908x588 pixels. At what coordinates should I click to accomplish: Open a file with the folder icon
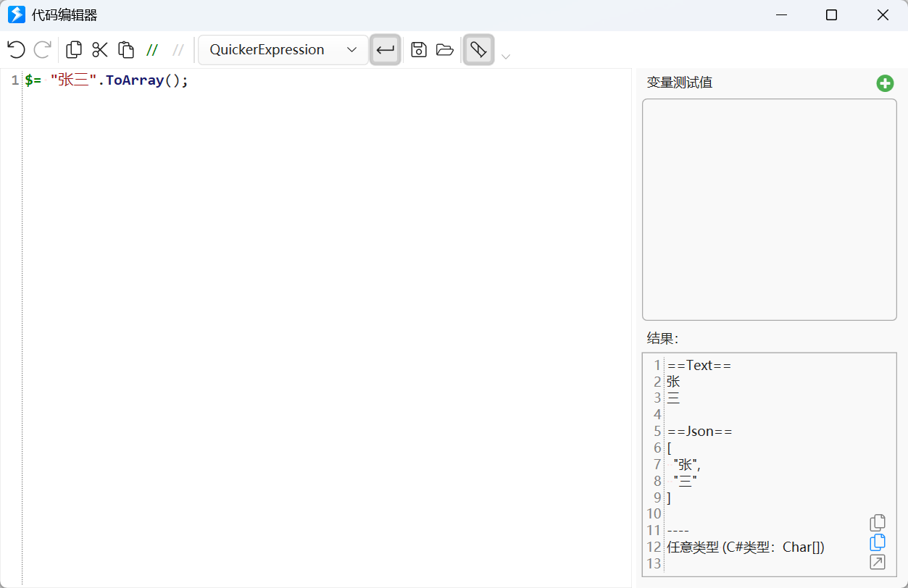click(444, 50)
